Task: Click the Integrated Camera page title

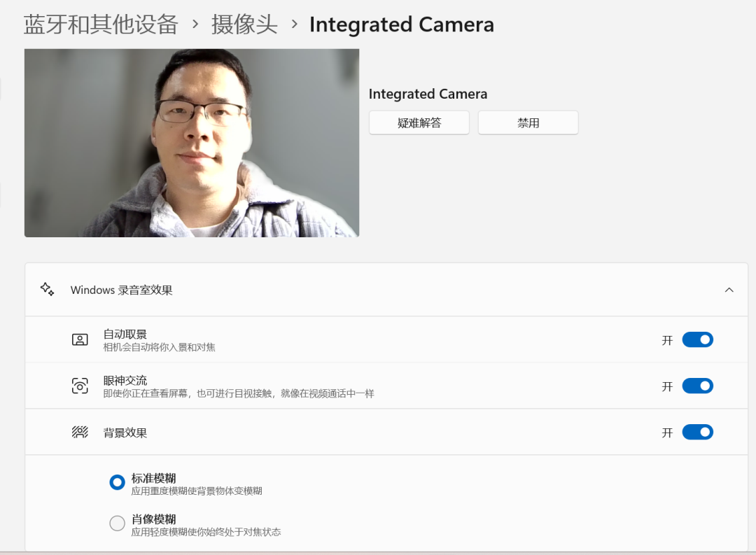Action: (402, 24)
